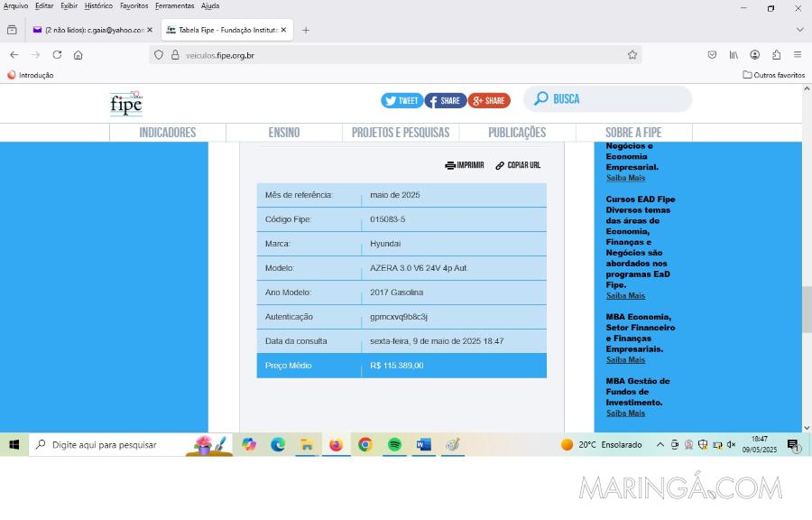
Task: Open Spotify from the taskbar
Action: (x=394, y=444)
